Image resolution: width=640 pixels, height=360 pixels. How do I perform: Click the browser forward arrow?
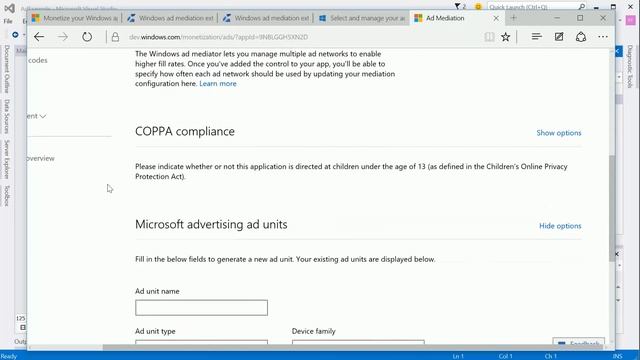pyautogui.click(x=62, y=37)
